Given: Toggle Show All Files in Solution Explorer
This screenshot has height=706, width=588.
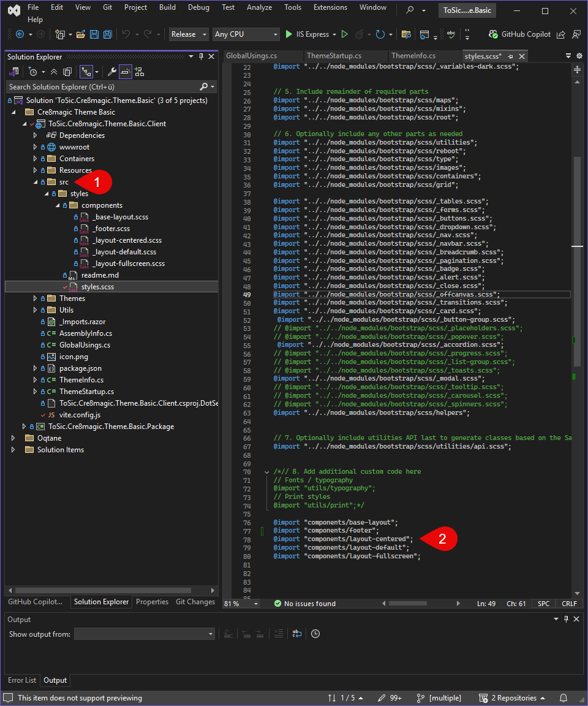Looking at the screenshot, I should [67, 72].
